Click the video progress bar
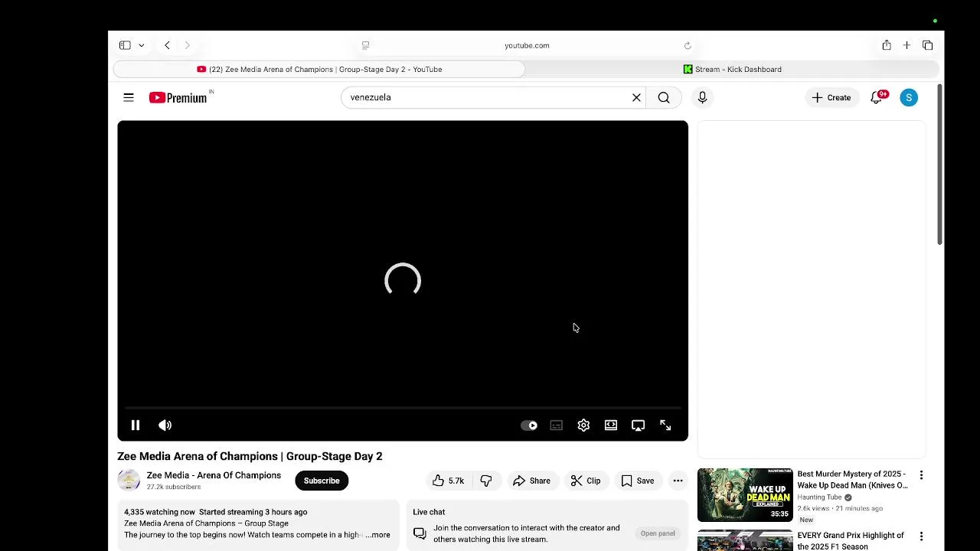 point(403,409)
